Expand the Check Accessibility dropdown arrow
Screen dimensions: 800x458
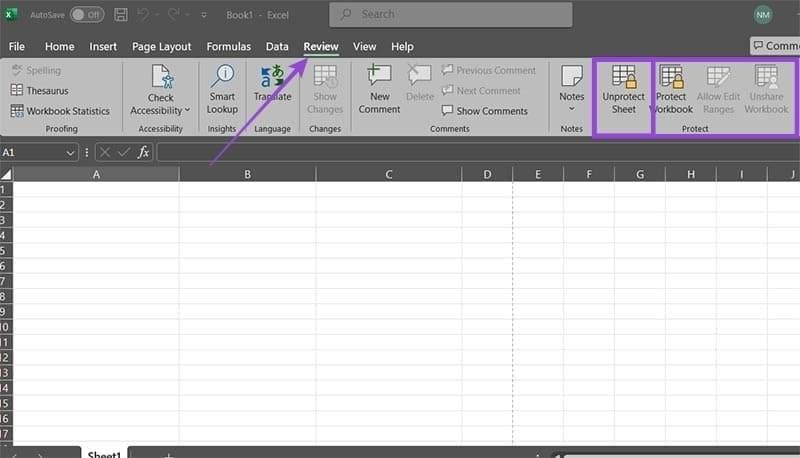click(x=187, y=110)
